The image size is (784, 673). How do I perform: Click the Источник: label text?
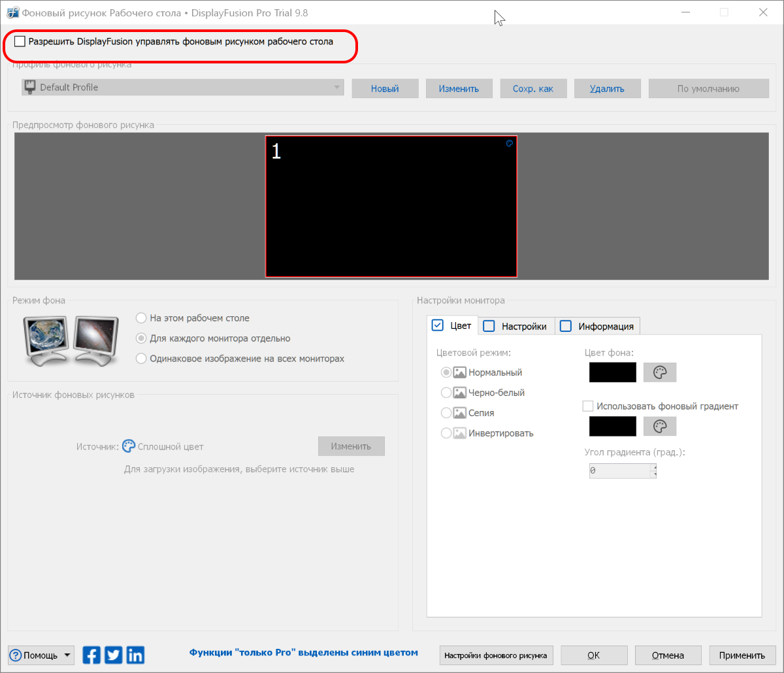click(98, 447)
